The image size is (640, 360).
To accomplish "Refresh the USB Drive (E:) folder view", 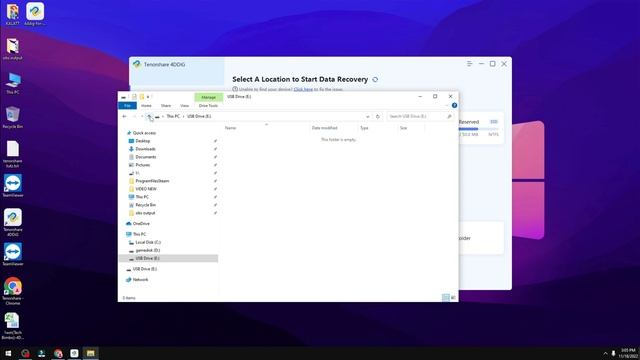I will click(x=378, y=116).
